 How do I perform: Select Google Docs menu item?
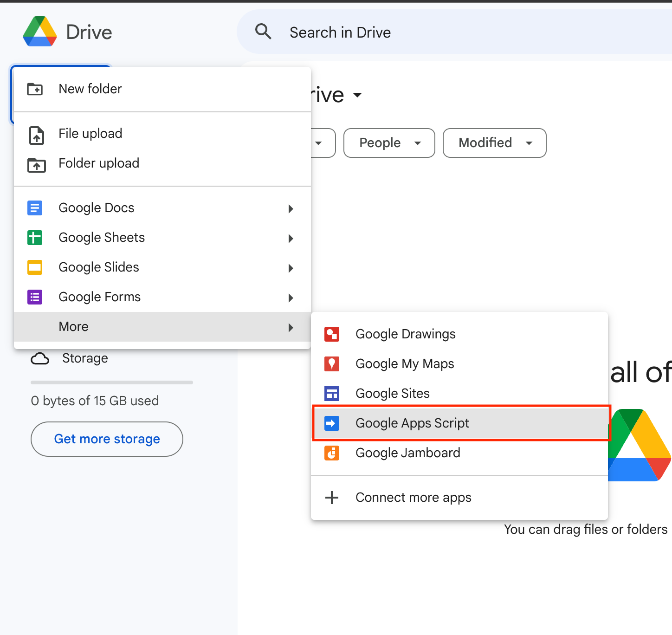(x=162, y=208)
